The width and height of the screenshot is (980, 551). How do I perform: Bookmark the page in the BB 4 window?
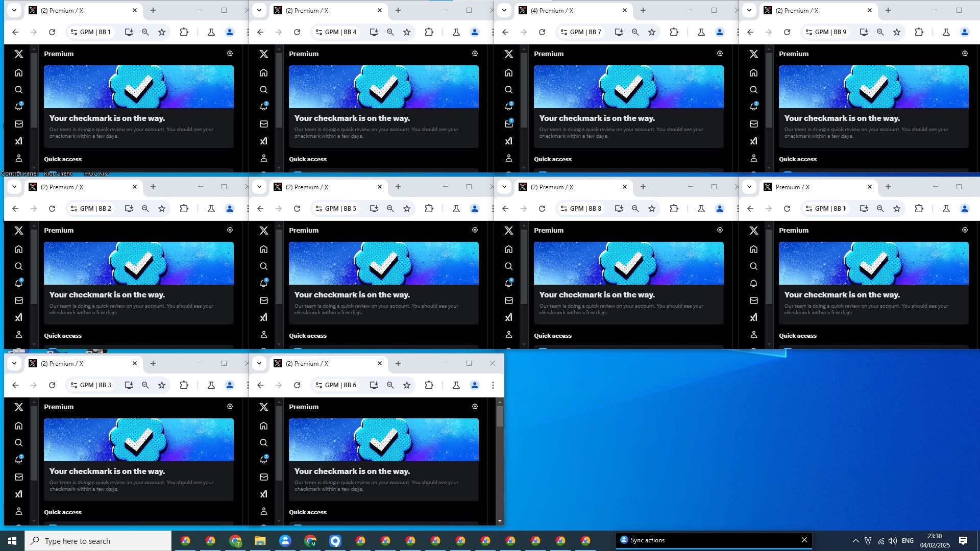coord(407,32)
